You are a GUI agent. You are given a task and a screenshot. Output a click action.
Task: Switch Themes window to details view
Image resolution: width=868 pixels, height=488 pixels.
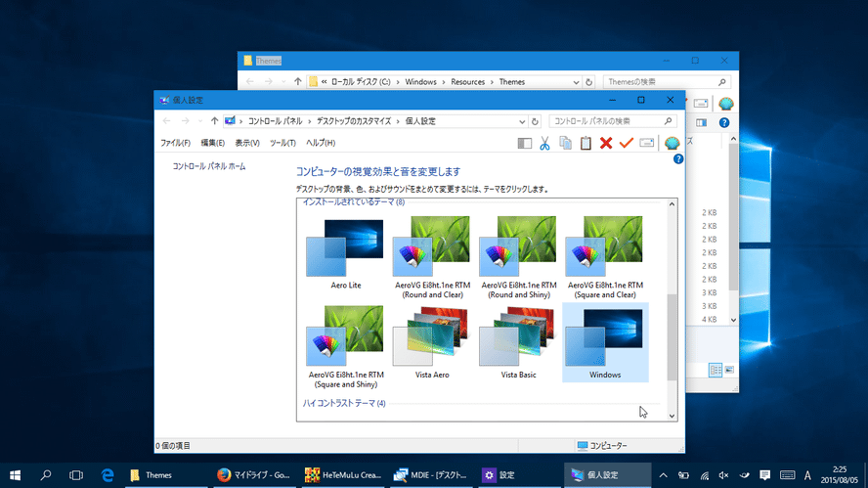[x=716, y=370]
